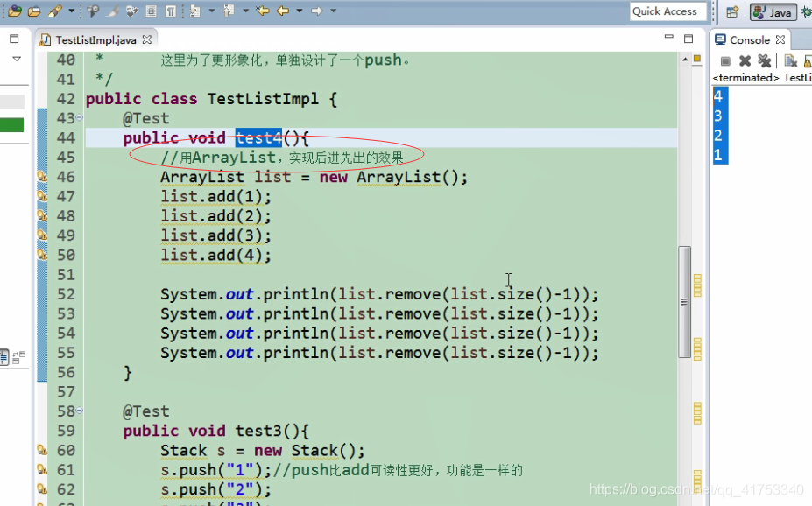Click the <terminated> launch label in Console
Viewport: 812px width, 506px height.
coord(745,78)
